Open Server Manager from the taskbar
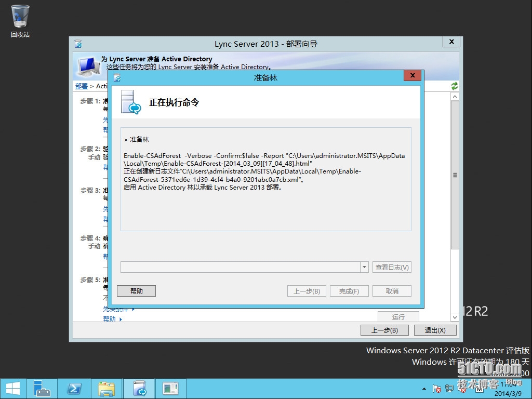532x399 pixels. pyautogui.click(x=42, y=389)
